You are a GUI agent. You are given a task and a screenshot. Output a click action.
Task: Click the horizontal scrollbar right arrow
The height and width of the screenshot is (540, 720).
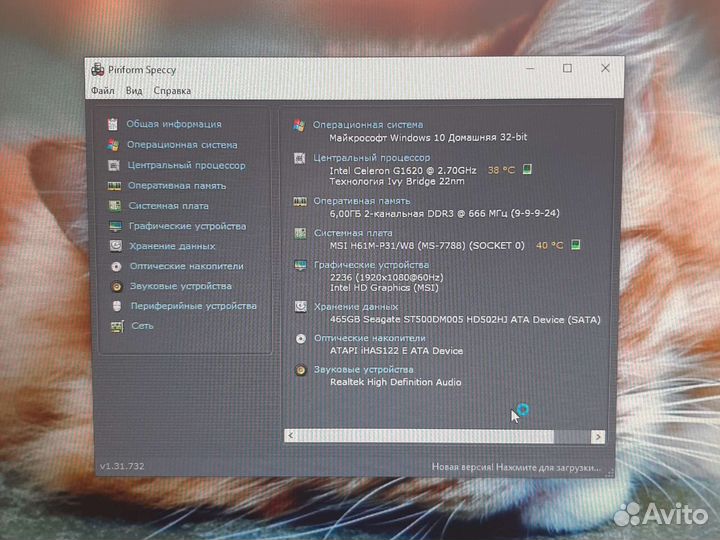click(598, 437)
